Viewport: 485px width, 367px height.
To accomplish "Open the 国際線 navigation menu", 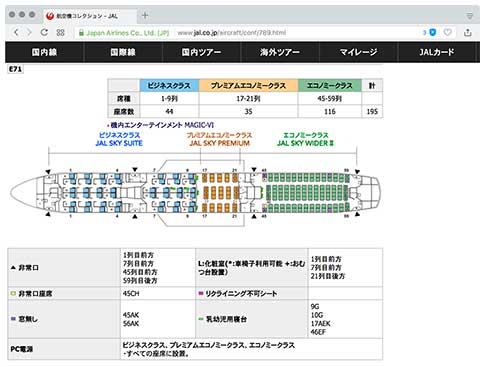I will (x=123, y=52).
